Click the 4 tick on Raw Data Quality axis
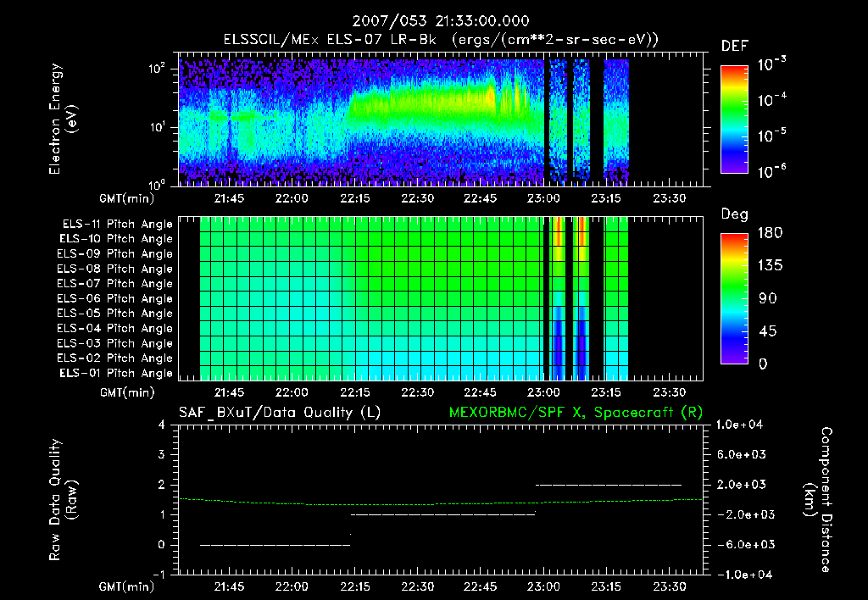The image size is (868, 600). (162, 425)
